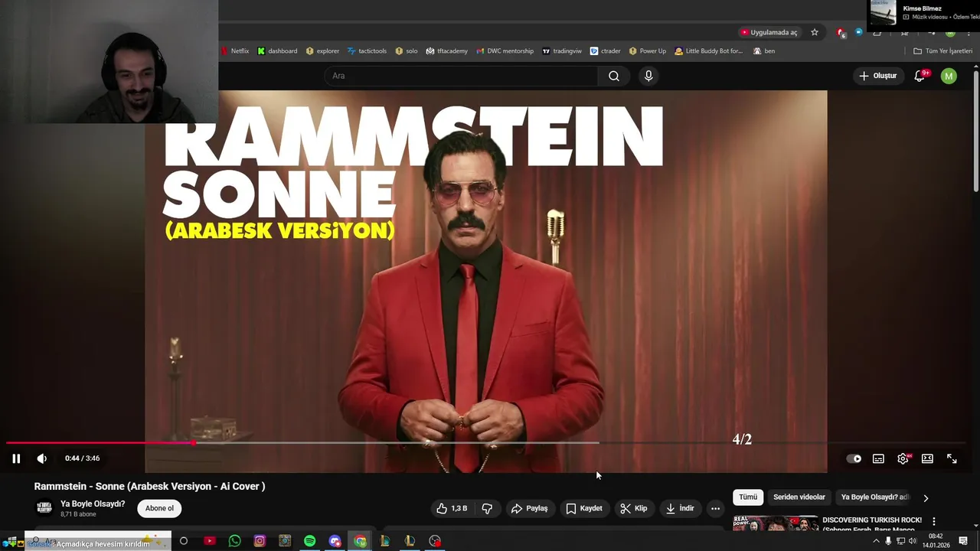Save video with the Kaydet button
This screenshot has height=551, width=980.
(584, 508)
